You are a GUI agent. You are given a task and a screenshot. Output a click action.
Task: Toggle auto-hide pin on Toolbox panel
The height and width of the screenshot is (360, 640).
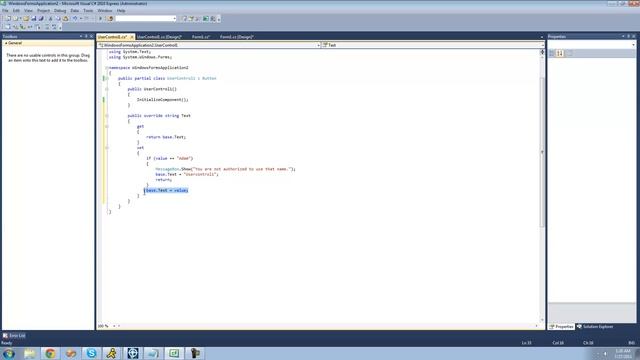[86, 36]
